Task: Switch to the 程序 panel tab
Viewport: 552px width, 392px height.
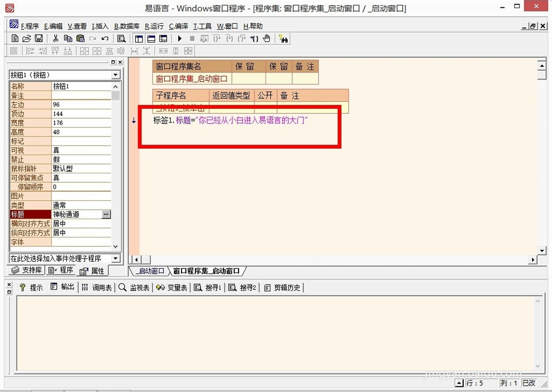Action: click(x=61, y=271)
